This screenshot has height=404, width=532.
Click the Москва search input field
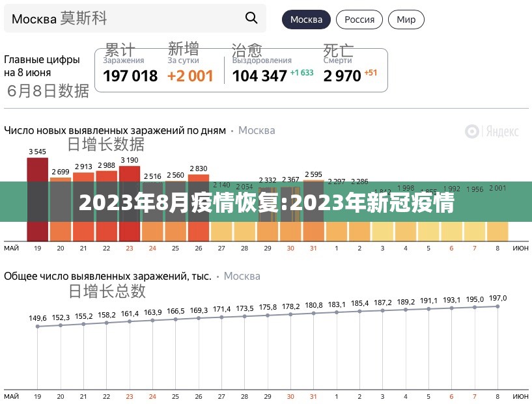click(x=135, y=18)
